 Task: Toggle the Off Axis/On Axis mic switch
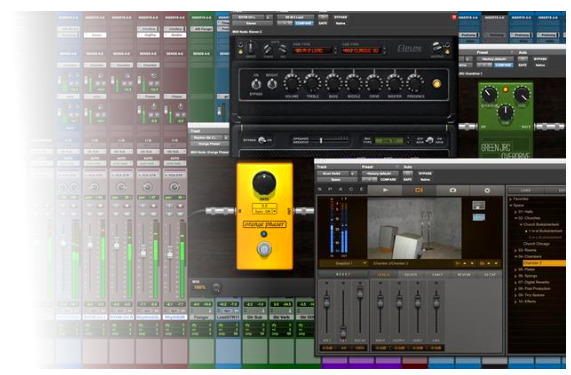click(x=430, y=140)
